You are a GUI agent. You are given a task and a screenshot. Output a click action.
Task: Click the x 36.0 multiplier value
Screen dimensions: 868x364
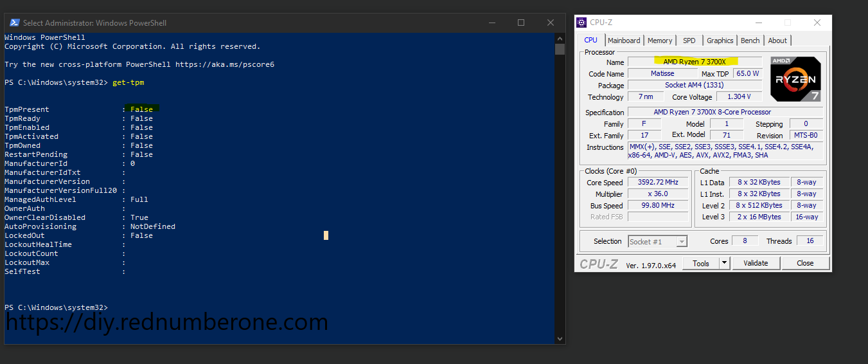(658, 194)
